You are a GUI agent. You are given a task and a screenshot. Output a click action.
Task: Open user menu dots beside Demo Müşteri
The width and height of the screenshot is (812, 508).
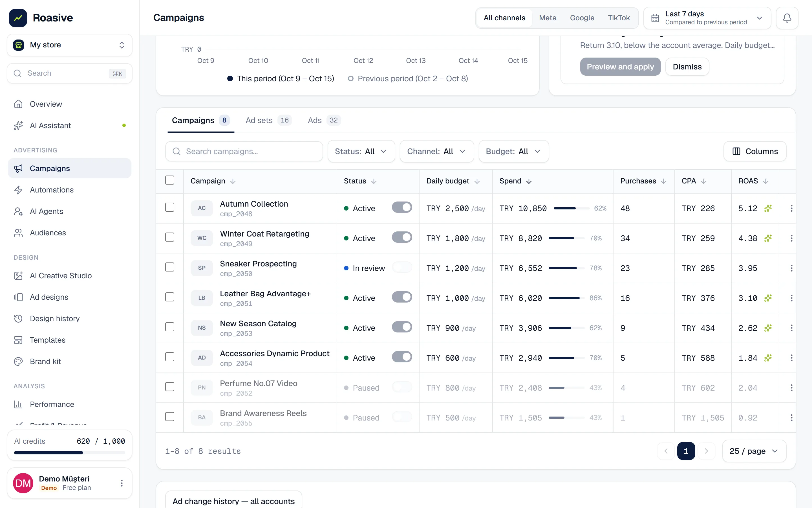(x=122, y=483)
